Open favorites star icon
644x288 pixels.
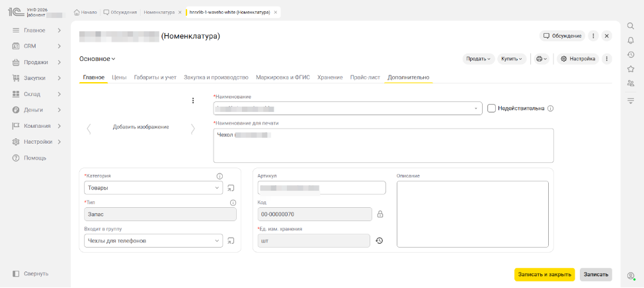[x=631, y=69]
